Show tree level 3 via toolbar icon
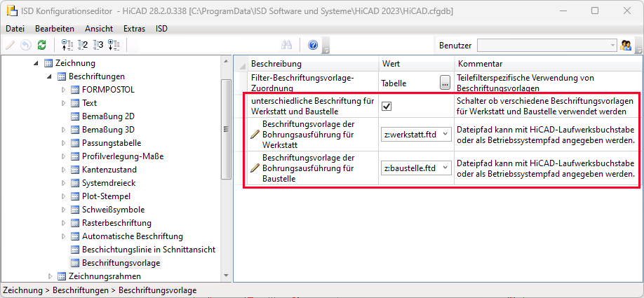The width and height of the screenshot is (644, 298). pyautogui.click(x=98, y=45)
